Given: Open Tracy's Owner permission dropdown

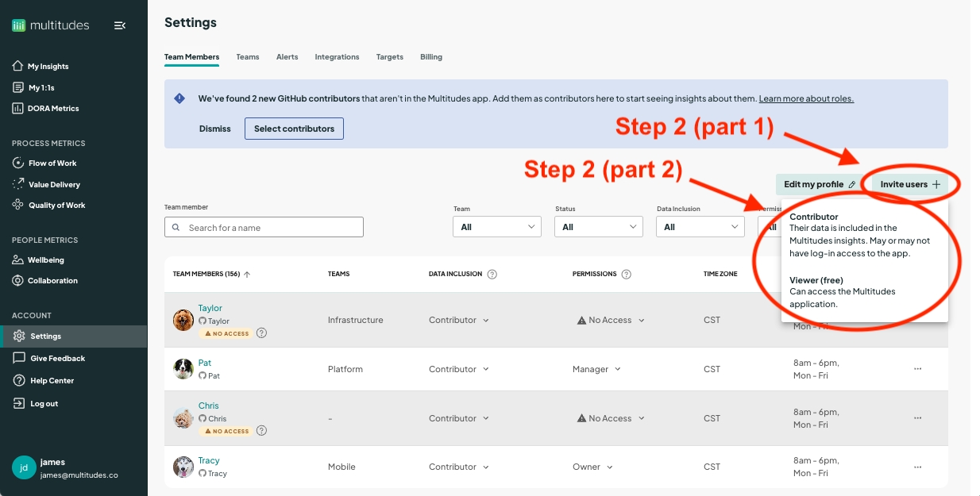Looking at the screenshot, I should coord(592,467).
